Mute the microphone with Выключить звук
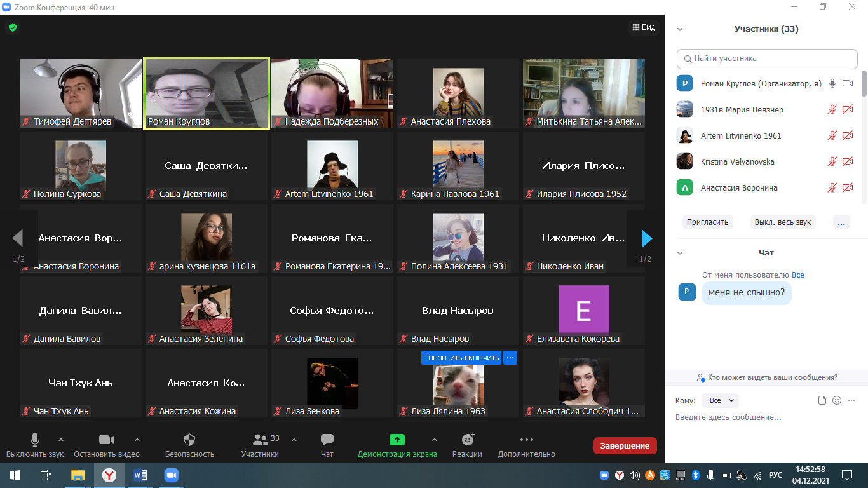This screenshot has height=488, width=868. coord(35,445)
